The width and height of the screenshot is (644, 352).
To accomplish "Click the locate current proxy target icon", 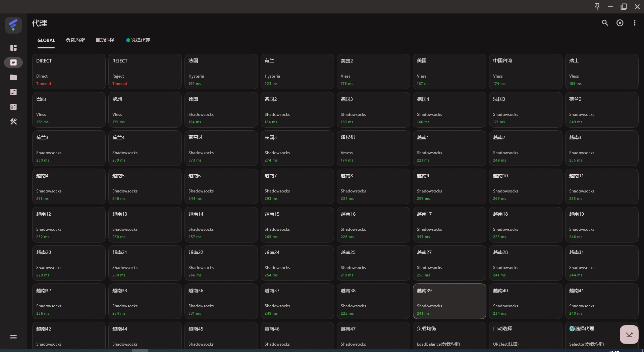I will click(620, 23).
